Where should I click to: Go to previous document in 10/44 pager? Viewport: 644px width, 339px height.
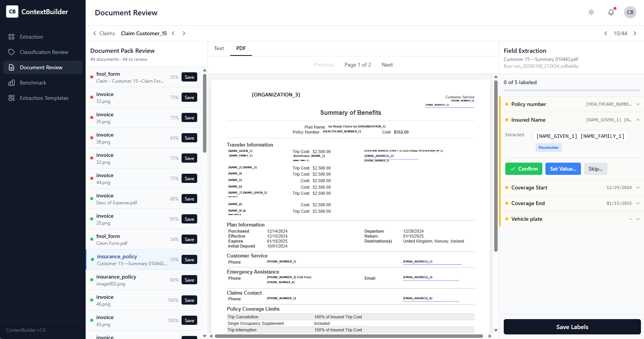(x=606, y=33)
